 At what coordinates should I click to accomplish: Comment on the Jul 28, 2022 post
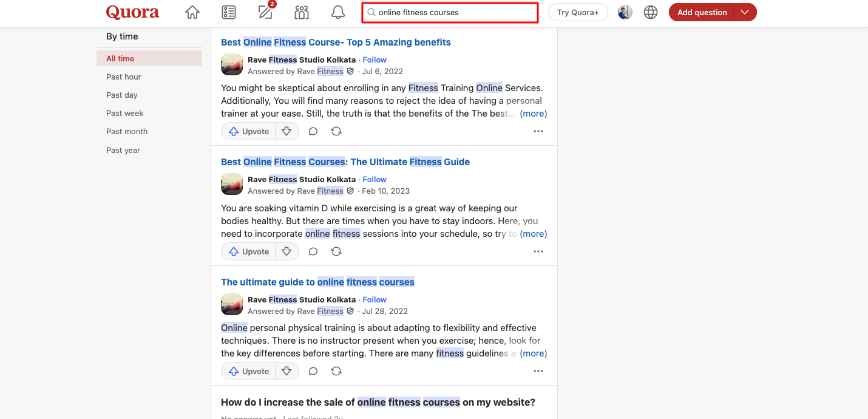click(313, 371)
